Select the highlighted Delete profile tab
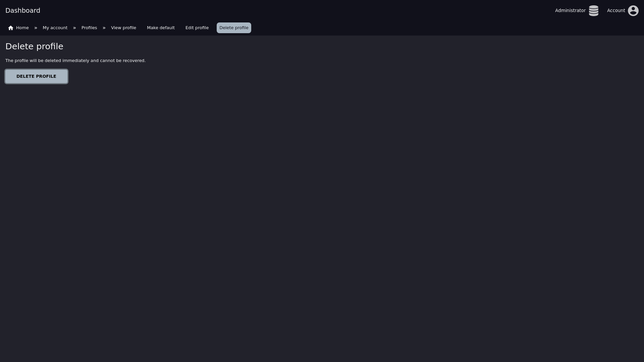The image size is (644, 362). point(234,28)
